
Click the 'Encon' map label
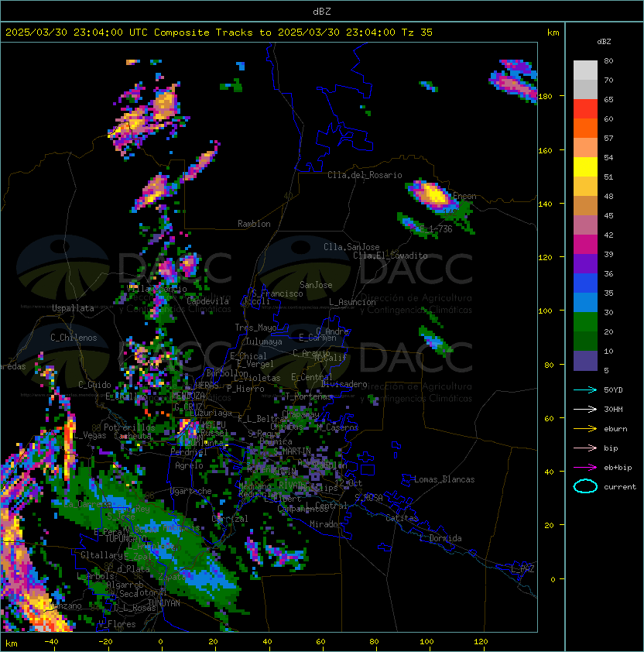(x=464, y=196)
